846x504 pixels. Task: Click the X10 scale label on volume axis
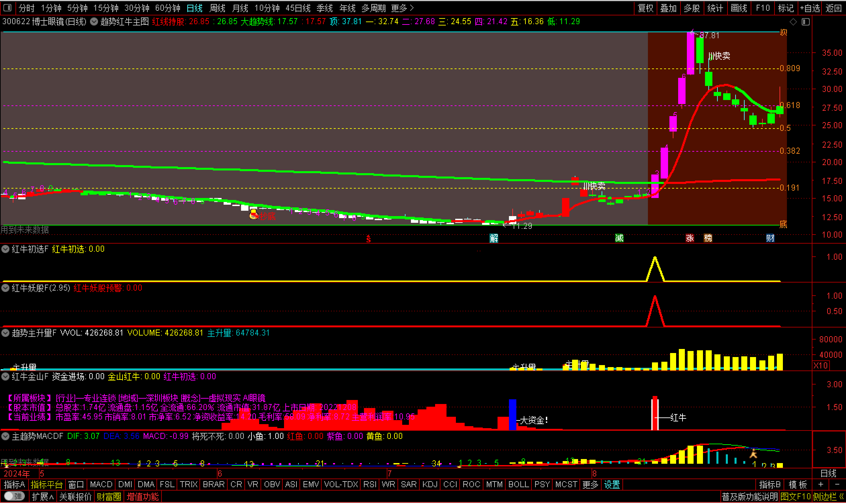(x=820, y=365)
